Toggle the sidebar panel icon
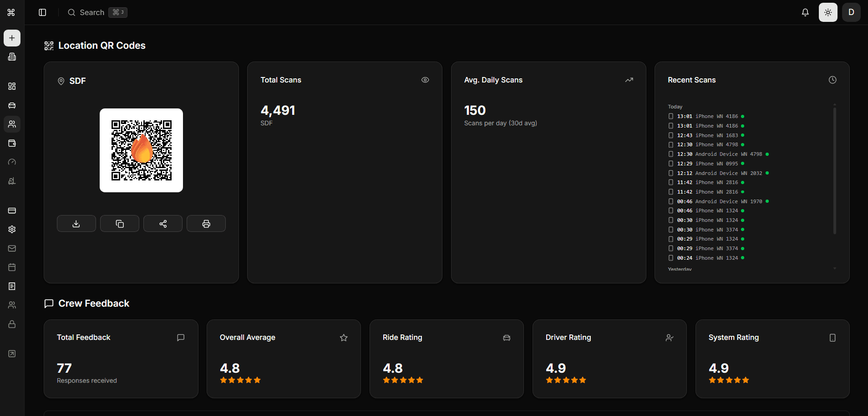The height and width of the screenshot is (416, 868). tap(42, 12)
